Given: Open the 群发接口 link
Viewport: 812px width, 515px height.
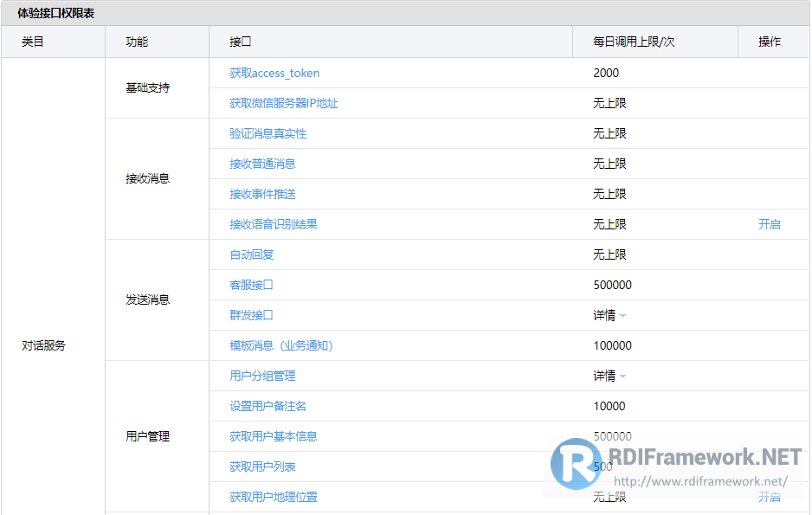Looking at the screenshot, I should point(251,316).
